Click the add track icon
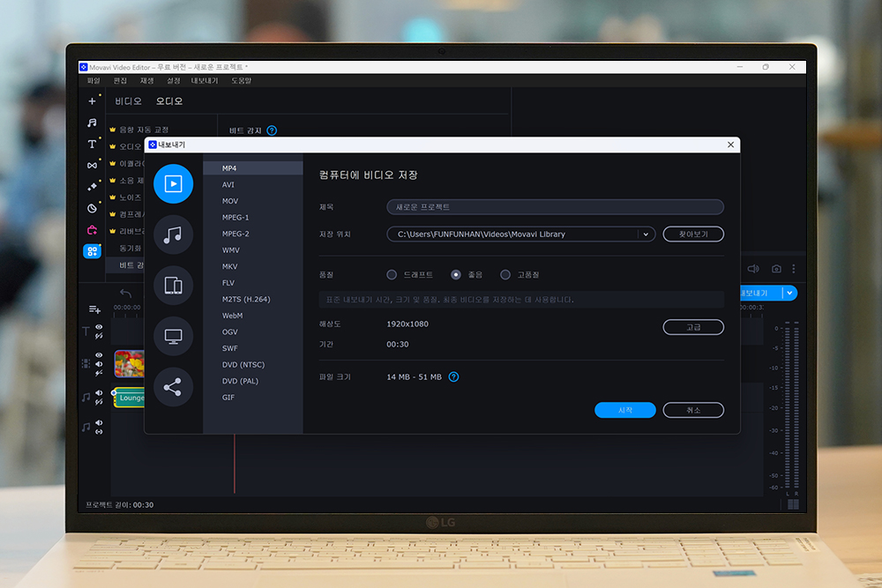The image size is (882, 588). click(94, 309)
